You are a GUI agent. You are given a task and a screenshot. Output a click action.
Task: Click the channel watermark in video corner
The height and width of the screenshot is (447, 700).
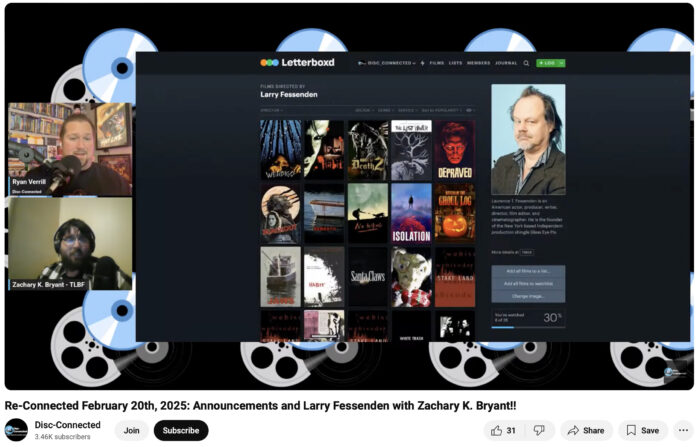click(x=676, y=373)
